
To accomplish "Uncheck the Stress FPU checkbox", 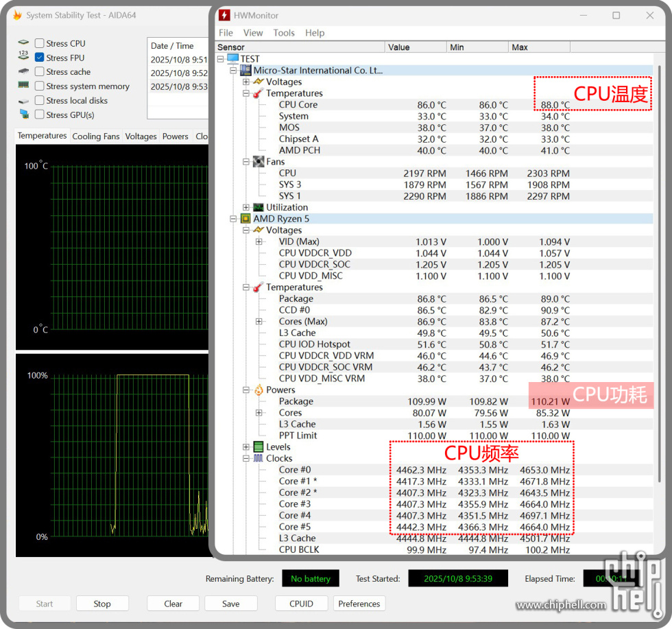I will coord(40,58).
